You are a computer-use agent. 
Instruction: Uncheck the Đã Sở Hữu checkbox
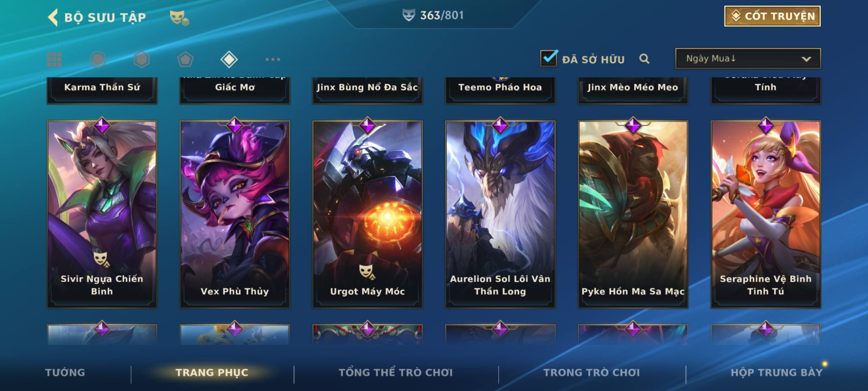(x=549, y=58)
